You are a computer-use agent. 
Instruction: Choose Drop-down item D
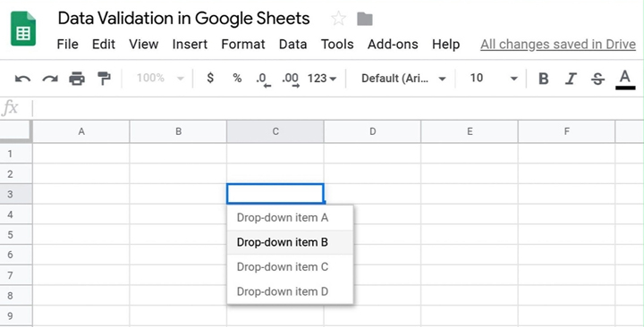coord(290,291)
